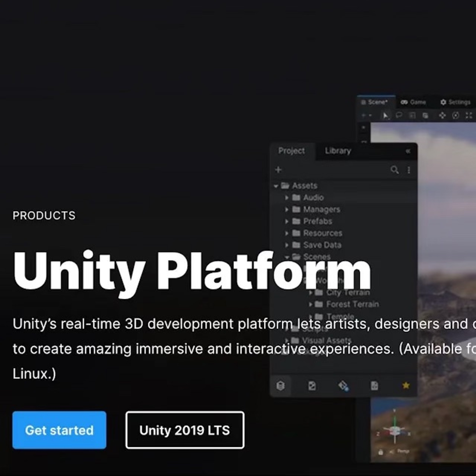Viewport: 476px width, 476px height.
Task: Click the layered copy icon in scene toolbar
Action: [426, 115]
